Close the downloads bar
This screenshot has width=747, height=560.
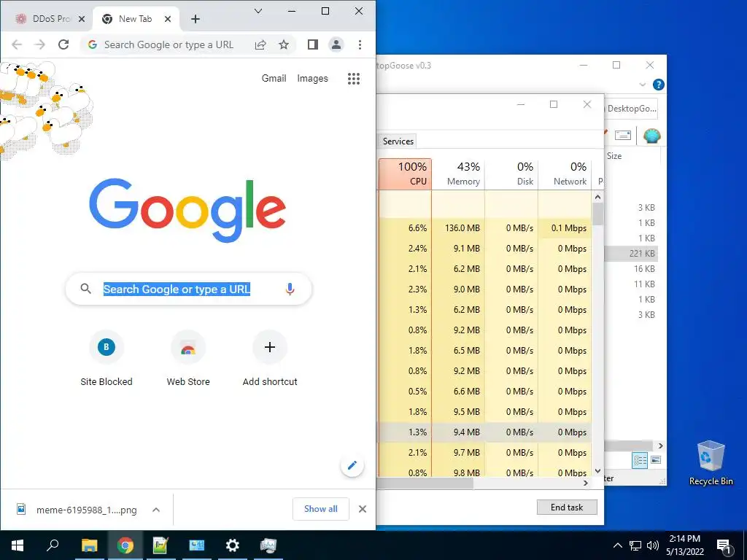pos(363,509)
